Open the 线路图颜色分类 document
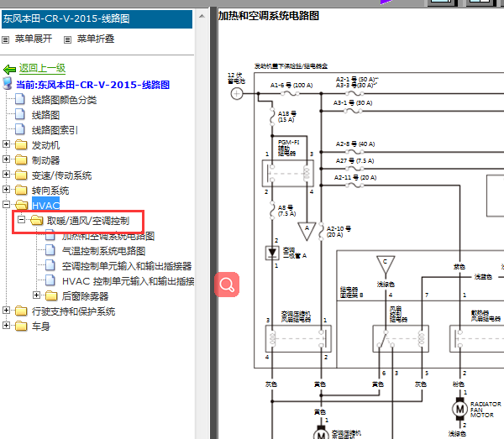This screenshot has width=504, height=439. [x=64, y=100]
